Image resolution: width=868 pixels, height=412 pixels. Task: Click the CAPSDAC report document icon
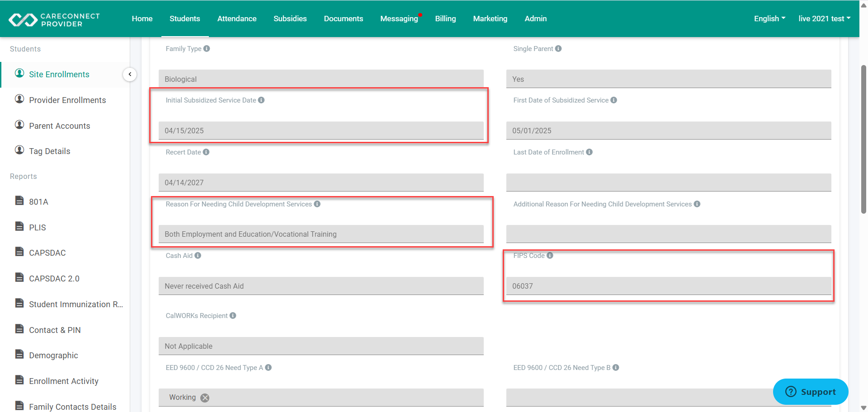(x=19, y=252)
